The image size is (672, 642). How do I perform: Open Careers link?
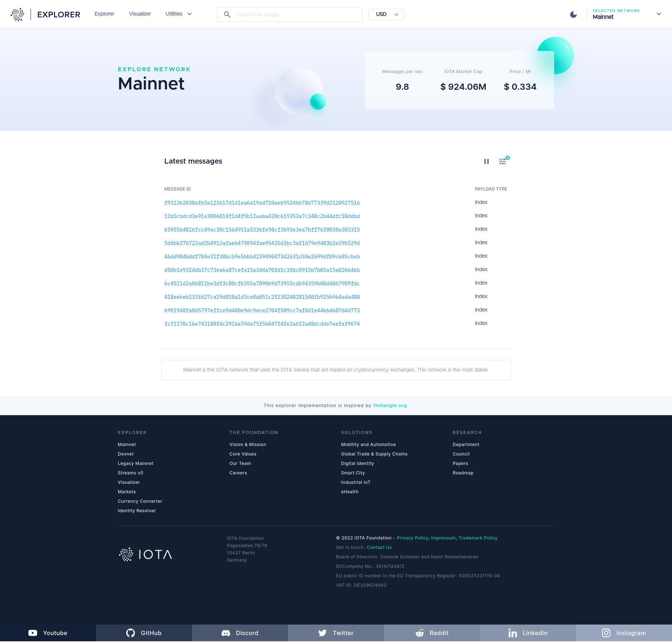point(238,473)
